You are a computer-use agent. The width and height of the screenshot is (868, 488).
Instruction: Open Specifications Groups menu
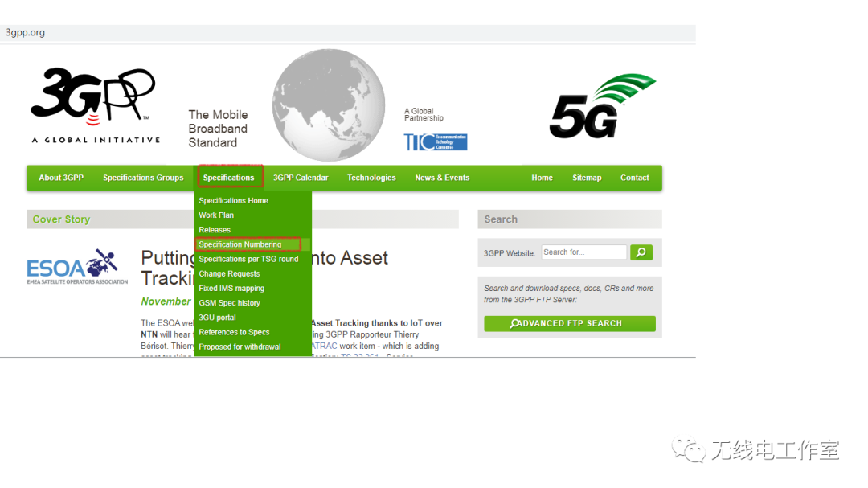143,178
